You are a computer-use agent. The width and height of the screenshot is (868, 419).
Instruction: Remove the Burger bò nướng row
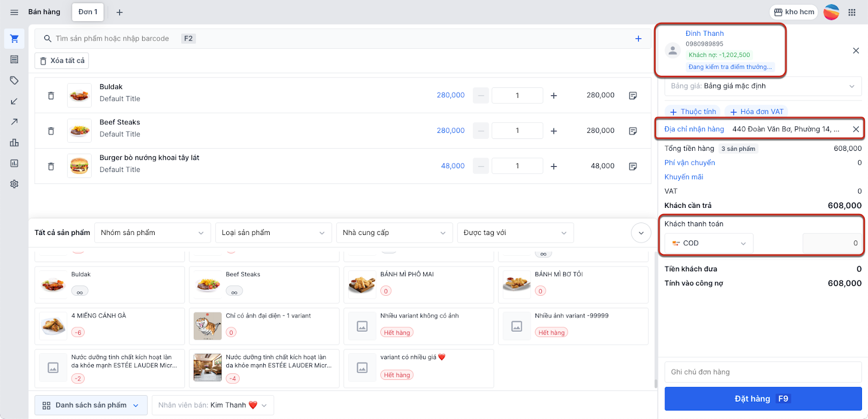[51, 166]
